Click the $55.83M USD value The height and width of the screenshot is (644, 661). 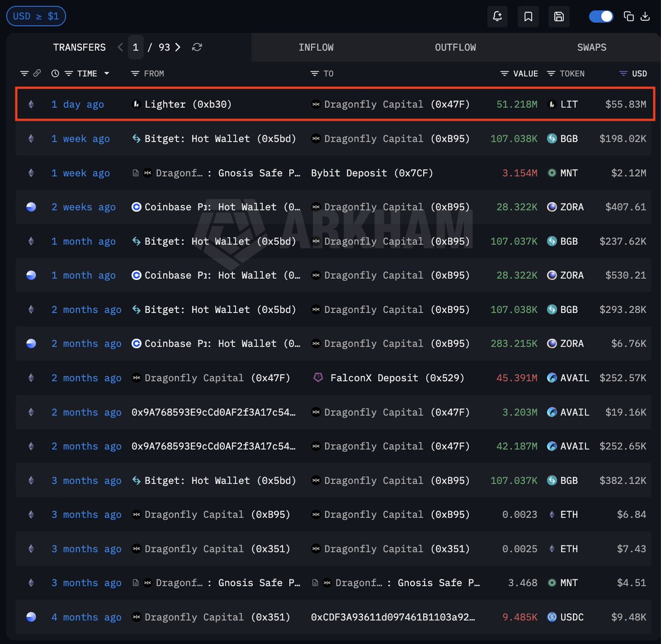pyautogui.click(x=626, y=104)
